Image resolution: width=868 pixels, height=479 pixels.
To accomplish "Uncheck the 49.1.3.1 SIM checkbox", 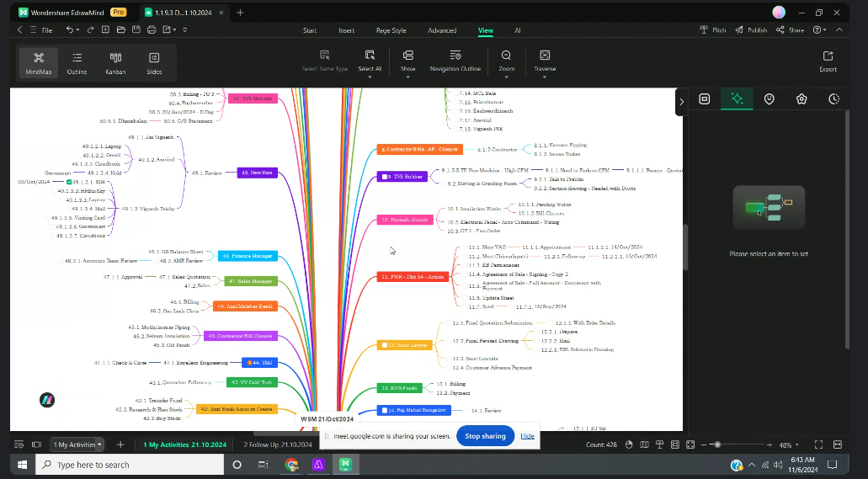I will pos(69,182).
